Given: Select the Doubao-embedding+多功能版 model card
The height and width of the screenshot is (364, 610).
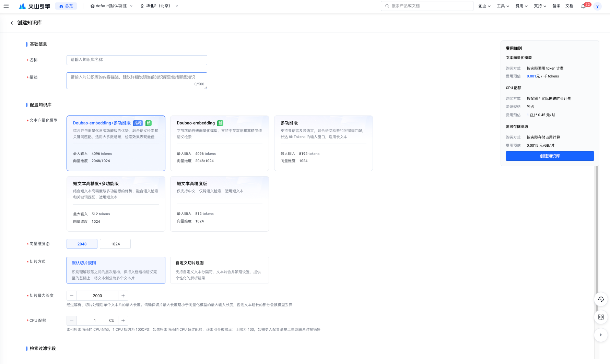Looking at the screenshot, I should point(116,143).
